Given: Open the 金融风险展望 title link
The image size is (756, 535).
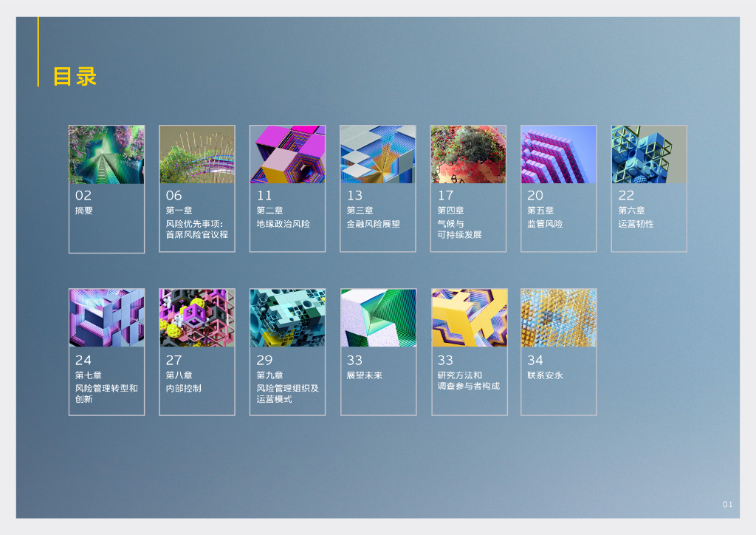Looking at the screenshot, I should pyautogui.click(x=374, y=224).
